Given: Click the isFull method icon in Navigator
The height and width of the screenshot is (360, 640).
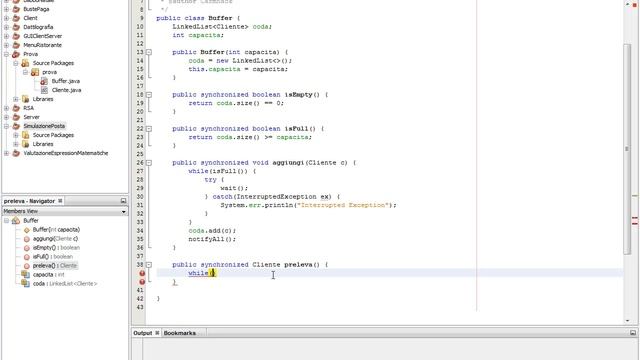Looking at the screenshot, I should [x=27, y=257].
